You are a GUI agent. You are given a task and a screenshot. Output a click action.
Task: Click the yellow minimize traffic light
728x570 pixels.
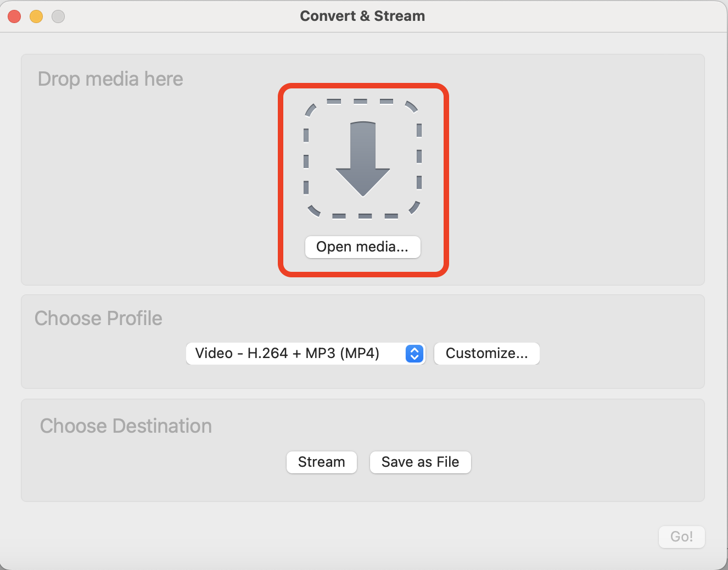coord(36,16)
